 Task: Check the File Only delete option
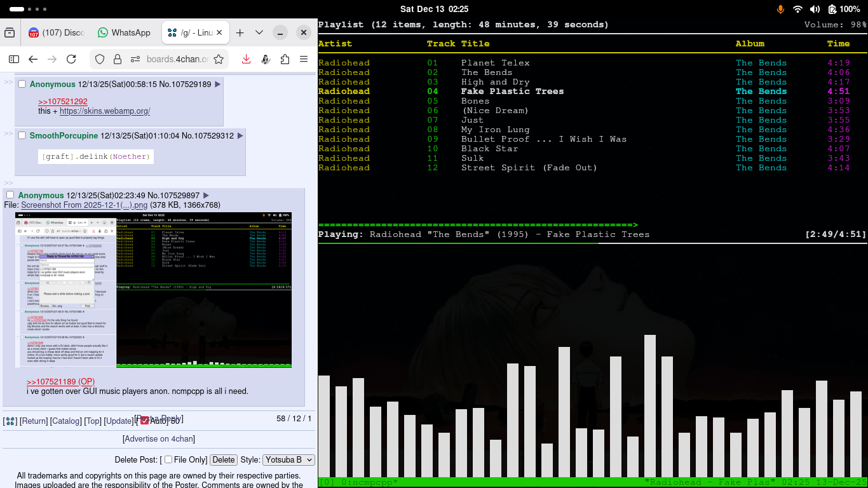coord(168,459)
